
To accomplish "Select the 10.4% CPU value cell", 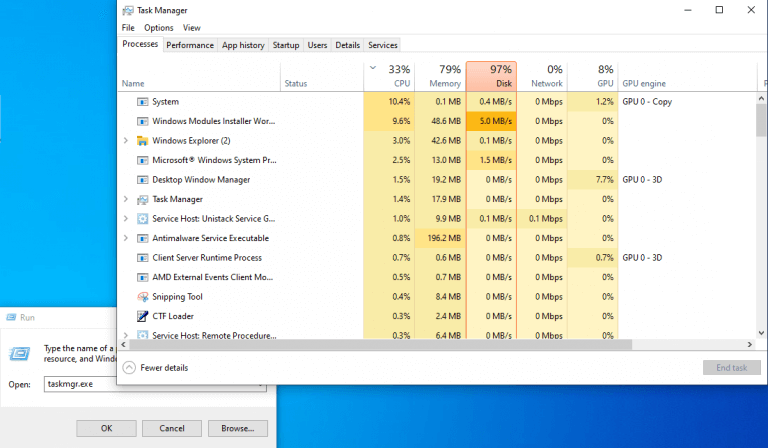I will click(x=389, y=102).
